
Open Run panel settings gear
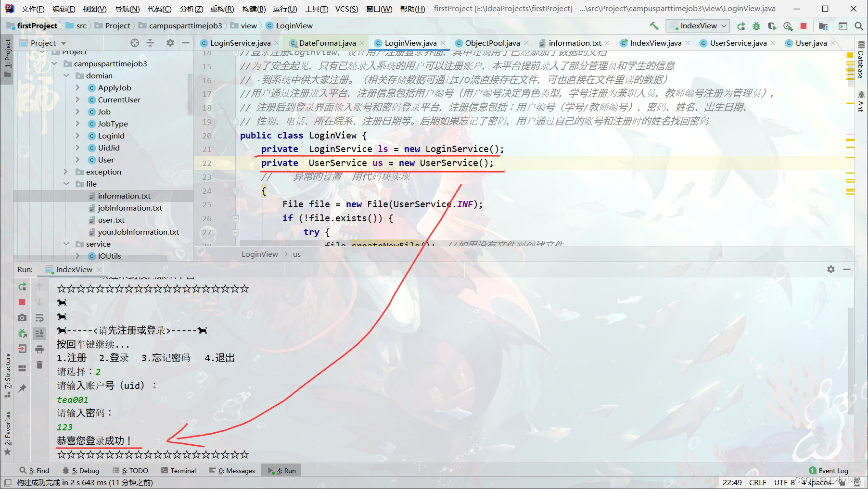(831, 269)
